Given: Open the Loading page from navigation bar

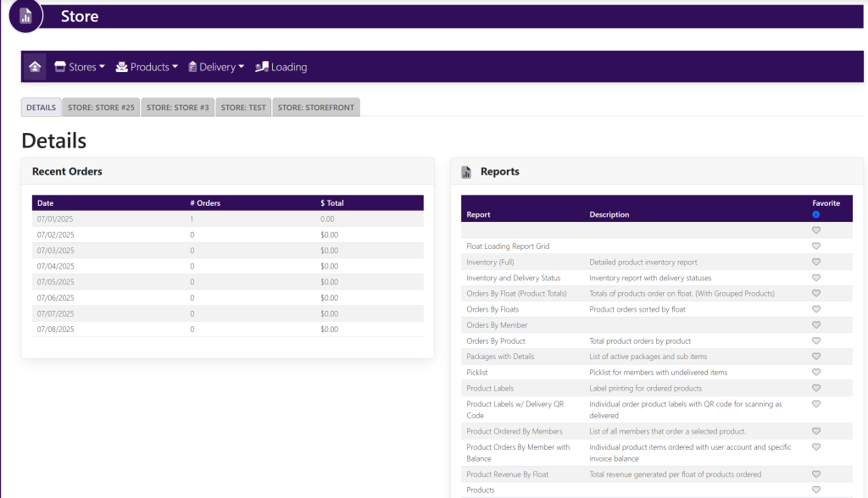Looking at the screenshot, I should [281, 67].
